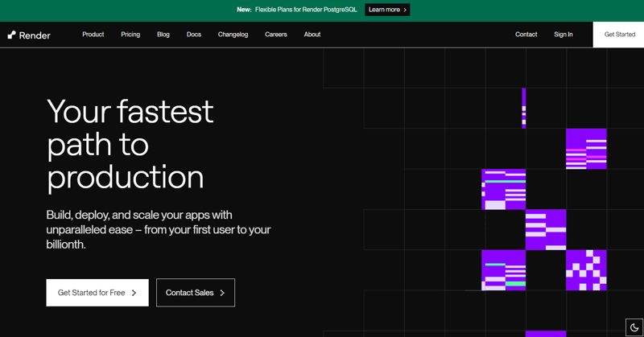Viewport: 644px width, 337px height.
Task: Go to the Blog
Action: [x=163, y=35]
